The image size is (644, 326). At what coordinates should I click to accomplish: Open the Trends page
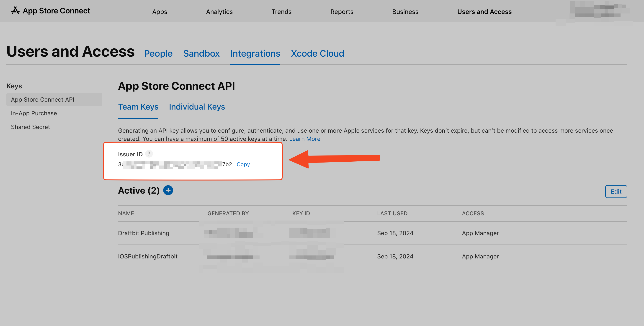point(281,11)
